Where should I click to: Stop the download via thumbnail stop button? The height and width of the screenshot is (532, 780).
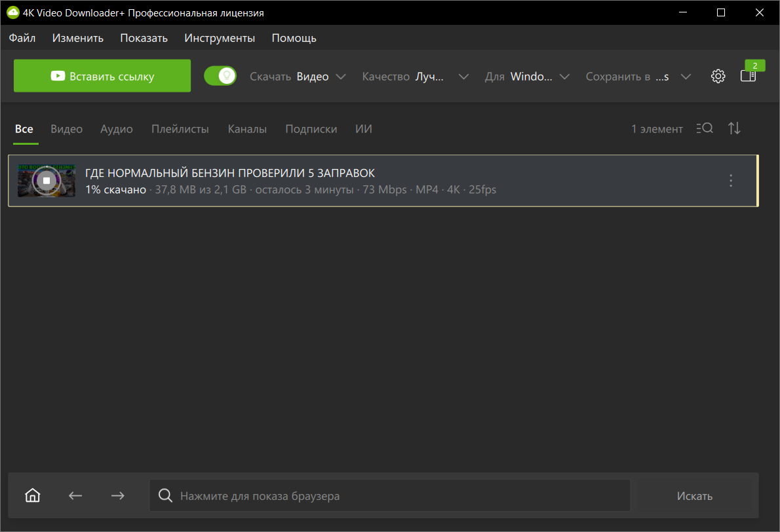pos(47,180)
